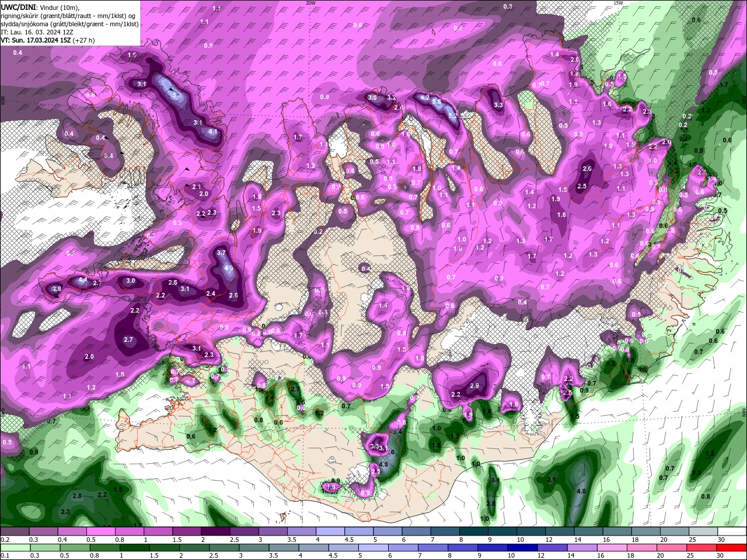This screenshot has width=747, height=560.
Task: Click the initial time 'IT: Lau. 16. 03. 2024 12Z'
Action: click(37, 32)
